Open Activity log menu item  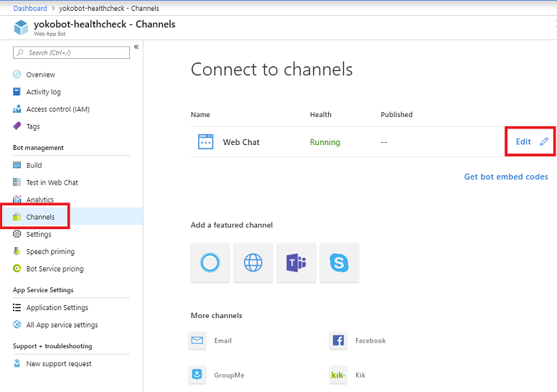[43, 92]
